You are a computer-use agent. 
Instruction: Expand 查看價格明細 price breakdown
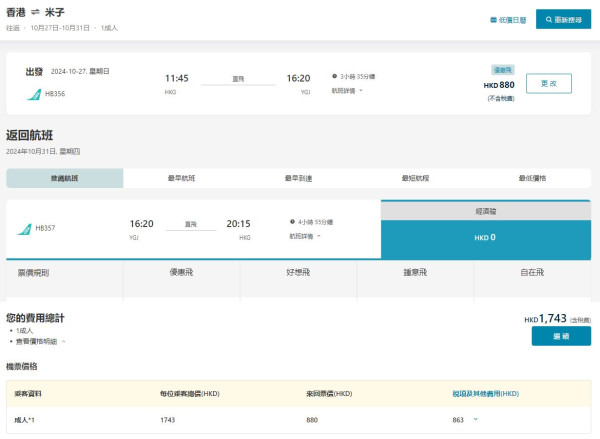coord(40,341)
